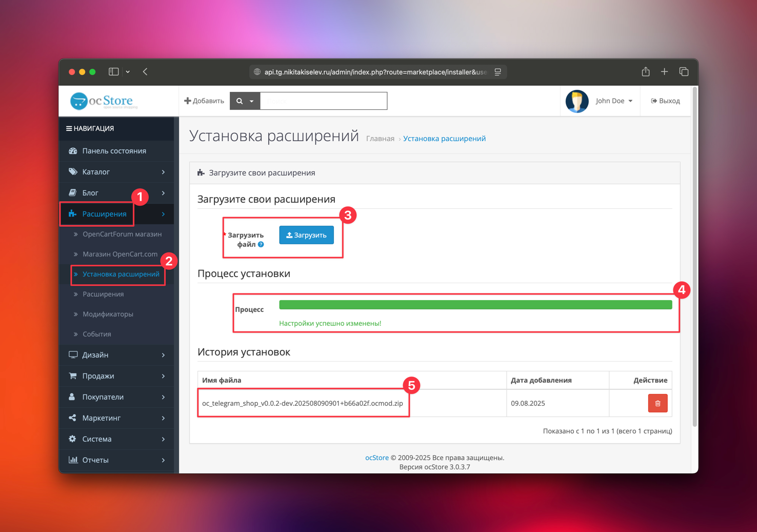The width and height of the screenshot is (757, 532).
Task: Open Панель состояния in navigation
Action: (x=114, y=151)
